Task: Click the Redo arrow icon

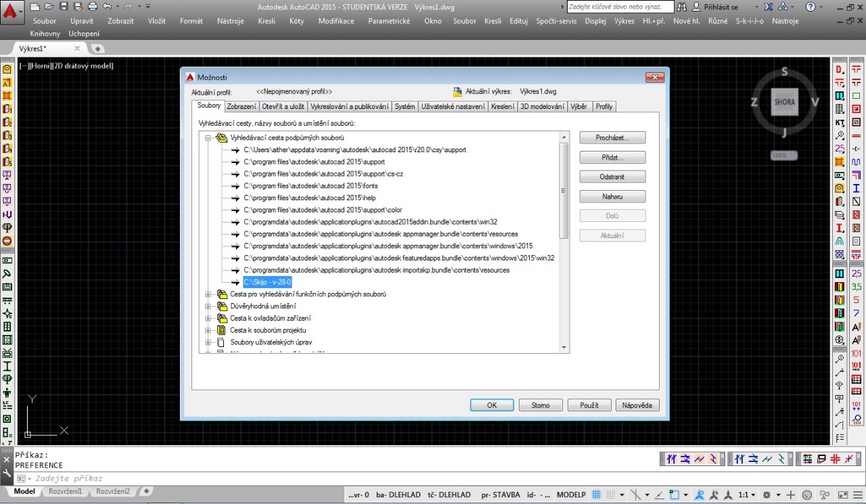Action: 128,6
